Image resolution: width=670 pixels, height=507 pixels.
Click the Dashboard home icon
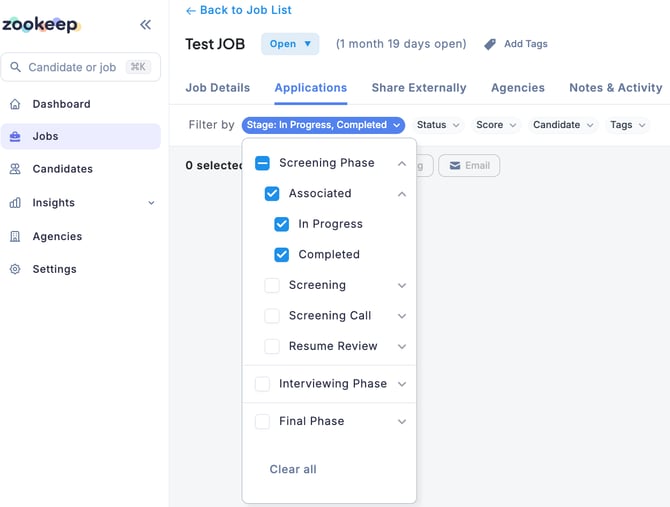(x=15, y=104)
